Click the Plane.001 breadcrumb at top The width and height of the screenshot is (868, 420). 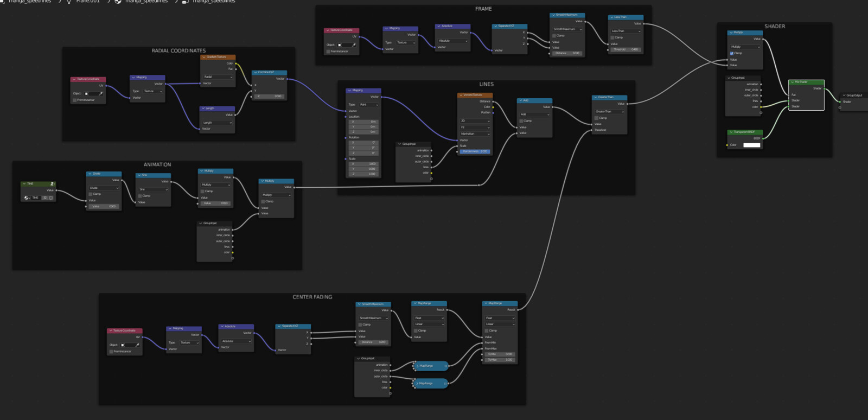coord(88,2)
